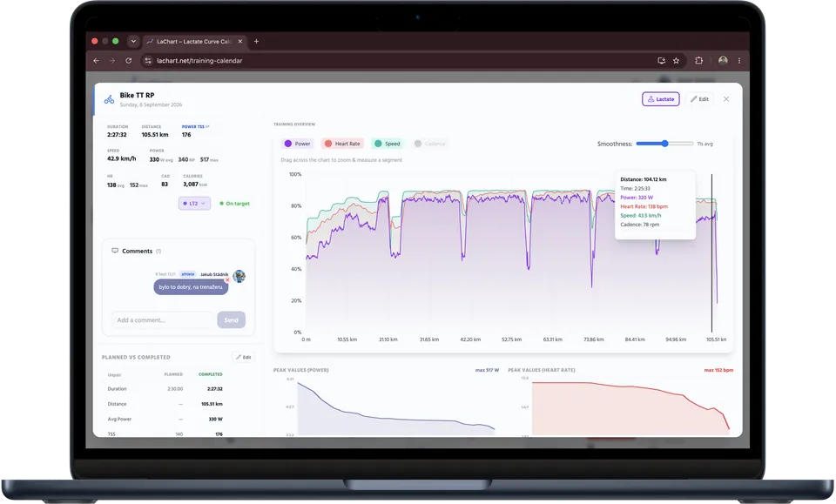This screenshot has height=504, width=836.
Task: Click the bike activity icon beside Bike TT RP
Action: [x=110, y=99]
